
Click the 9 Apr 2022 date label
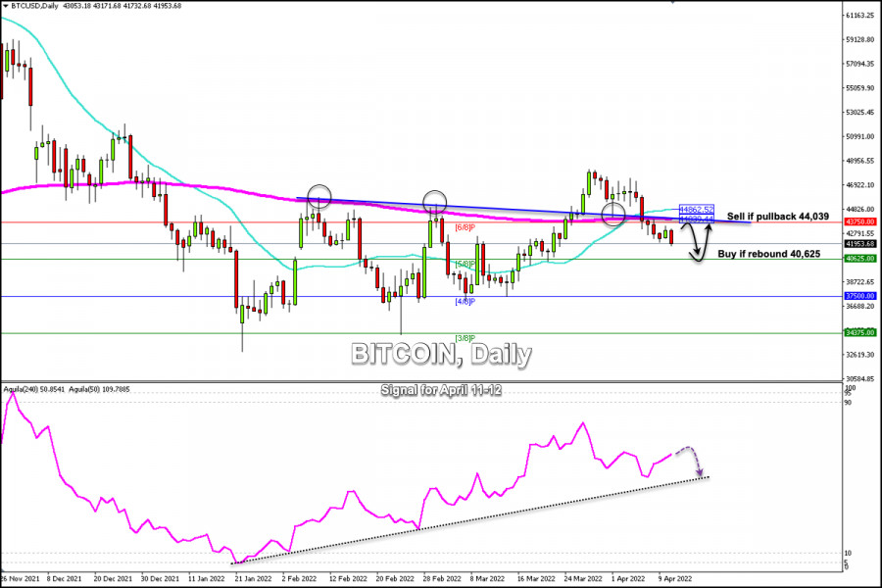pyautogui.click(x=675, y=579)
